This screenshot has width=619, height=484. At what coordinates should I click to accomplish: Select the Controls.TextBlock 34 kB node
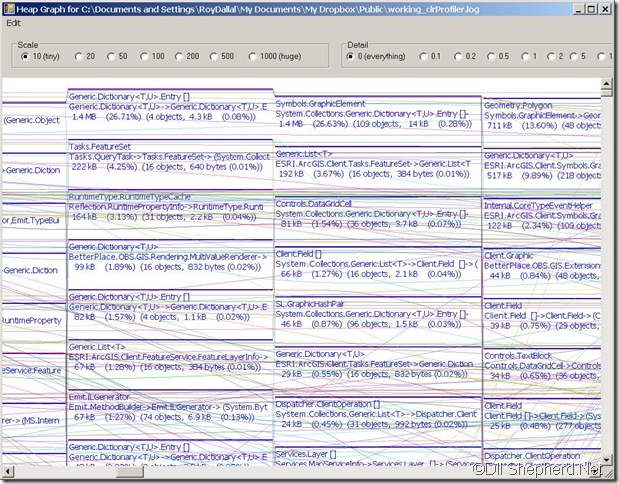(x=542, y=373)
